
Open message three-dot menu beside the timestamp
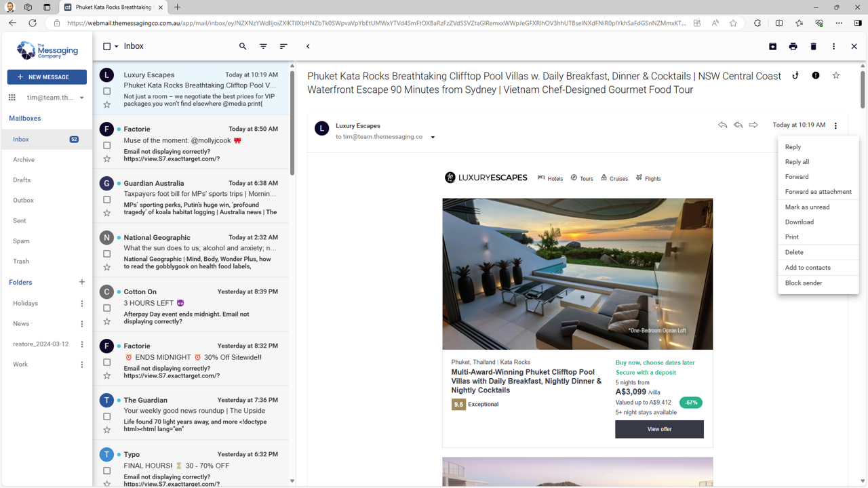pyautogui.click(x=835, y=125)
